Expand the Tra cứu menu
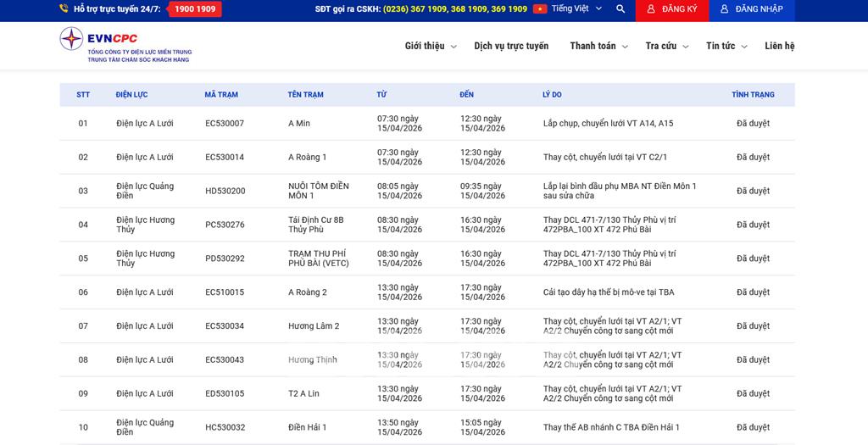 (x=666, y=47)
